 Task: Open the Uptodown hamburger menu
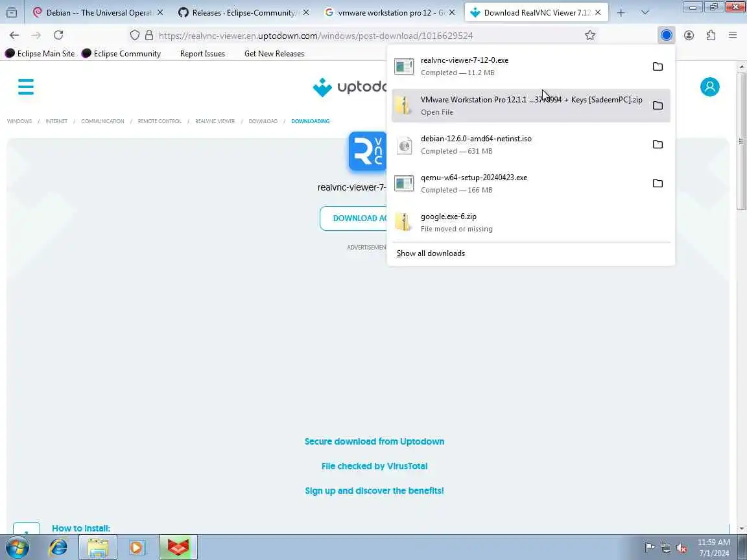[x=26, y=87]
